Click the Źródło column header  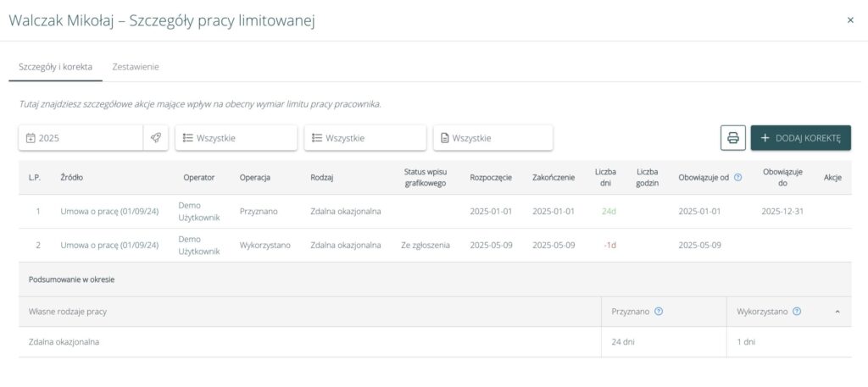[72, 178]
